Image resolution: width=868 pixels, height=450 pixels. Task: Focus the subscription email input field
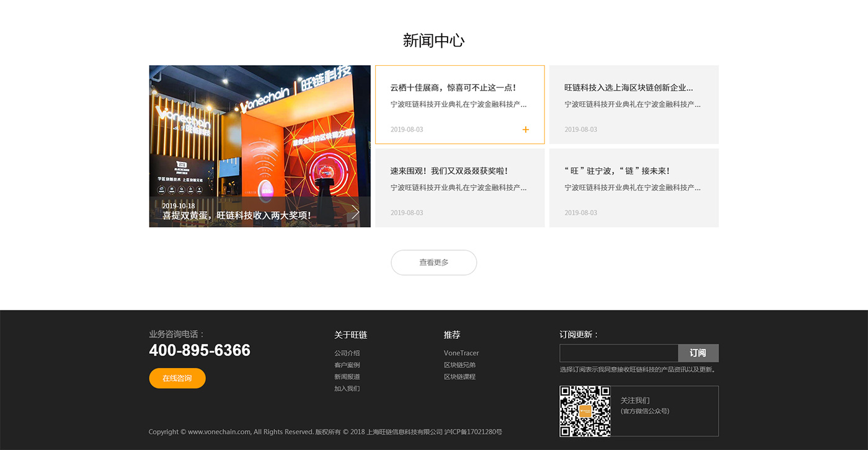[x=619, y=353]
